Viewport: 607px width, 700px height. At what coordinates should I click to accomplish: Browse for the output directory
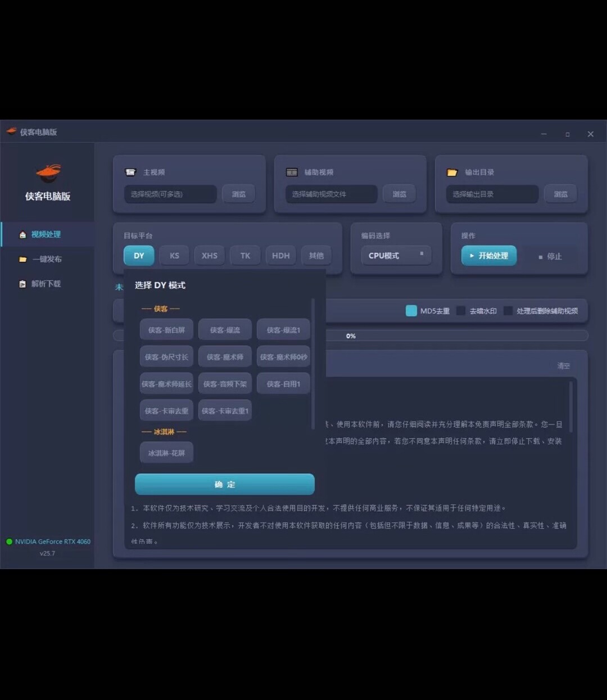(x=561, y=194)
